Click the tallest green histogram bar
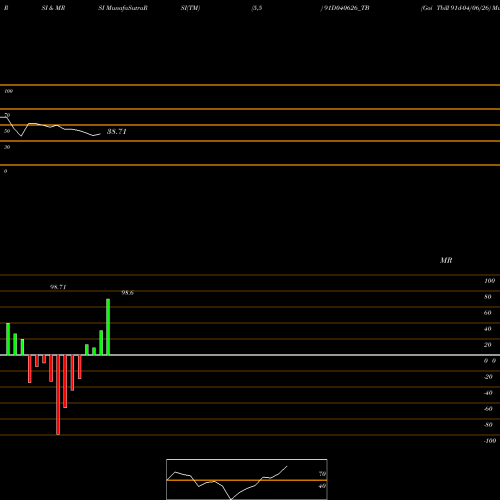Viewport: 500px width, 500px height. [108, 327]
